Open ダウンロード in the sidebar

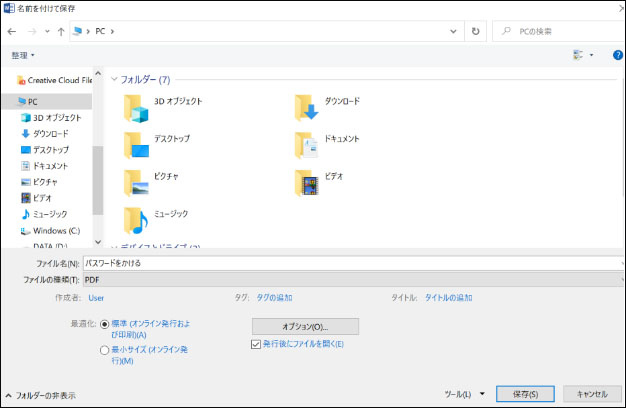tap(45, 134)
